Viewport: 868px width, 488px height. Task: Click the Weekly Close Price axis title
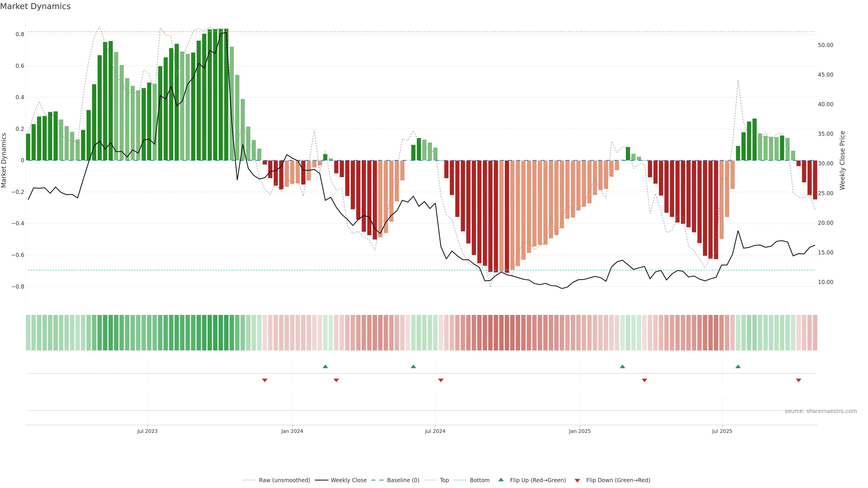pyautogui.click(x=842, y=160)
